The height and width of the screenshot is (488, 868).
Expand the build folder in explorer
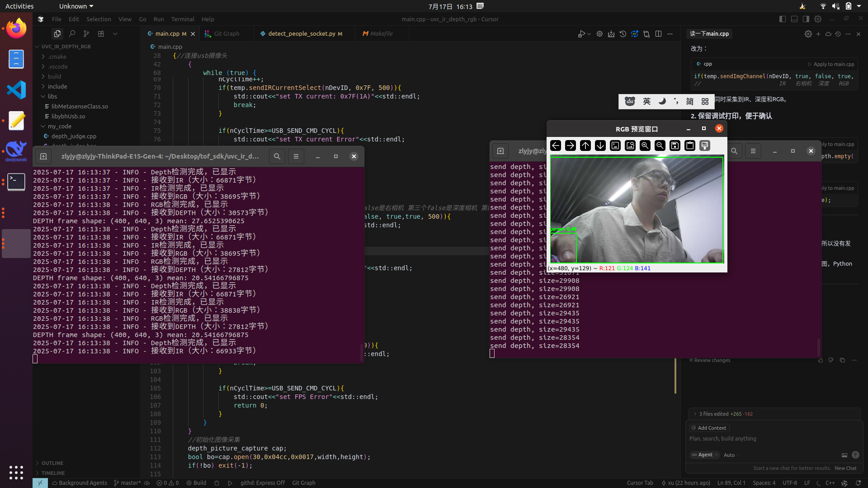pos(54,76)
